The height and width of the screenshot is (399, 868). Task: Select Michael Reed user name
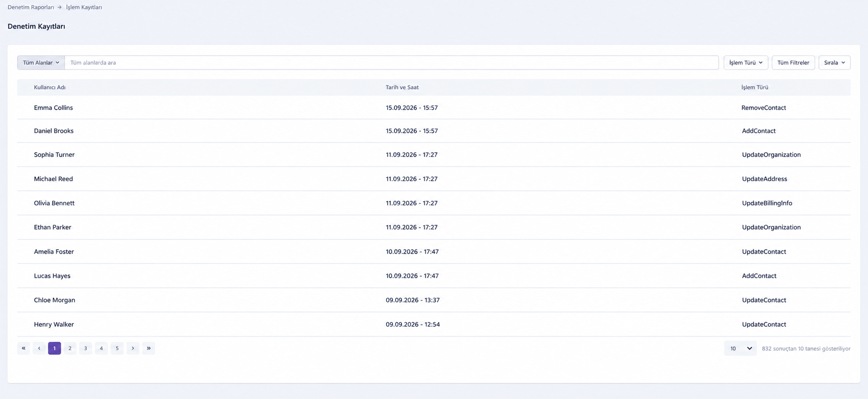[x=53, y=179]
